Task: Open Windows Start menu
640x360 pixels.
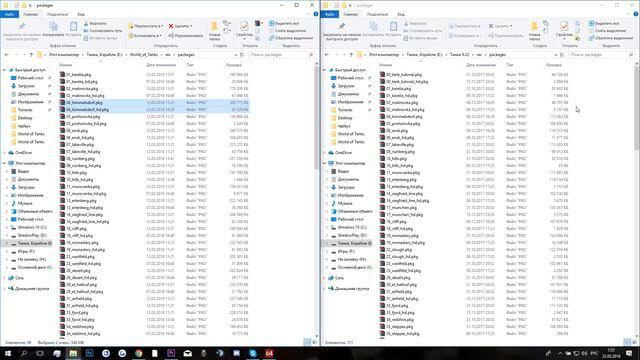Action: pyautogui.click(x=8, y=353)
